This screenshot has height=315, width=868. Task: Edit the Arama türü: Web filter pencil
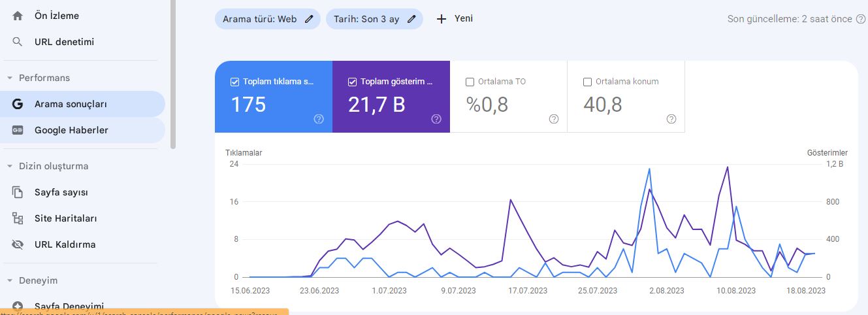coord(308,19)
